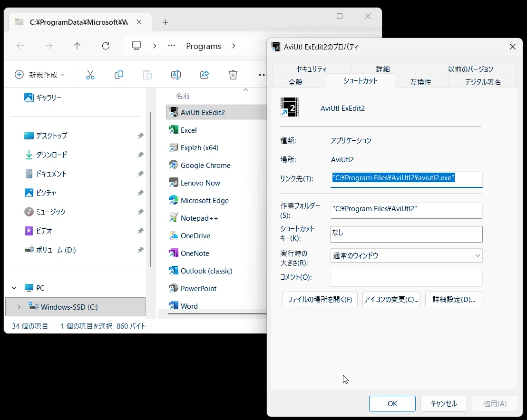Switch to the 以前のバージョン tab
The image size is (527, 420).
470,69
